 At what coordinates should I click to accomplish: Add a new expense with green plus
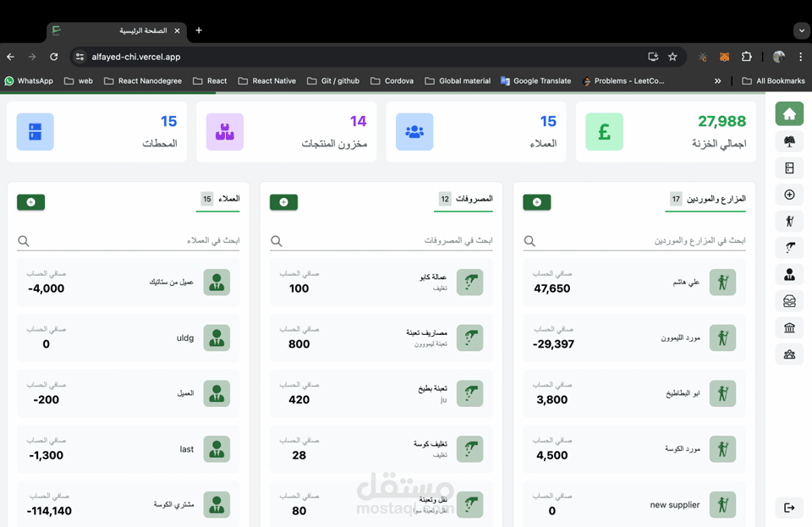[284, 202]
